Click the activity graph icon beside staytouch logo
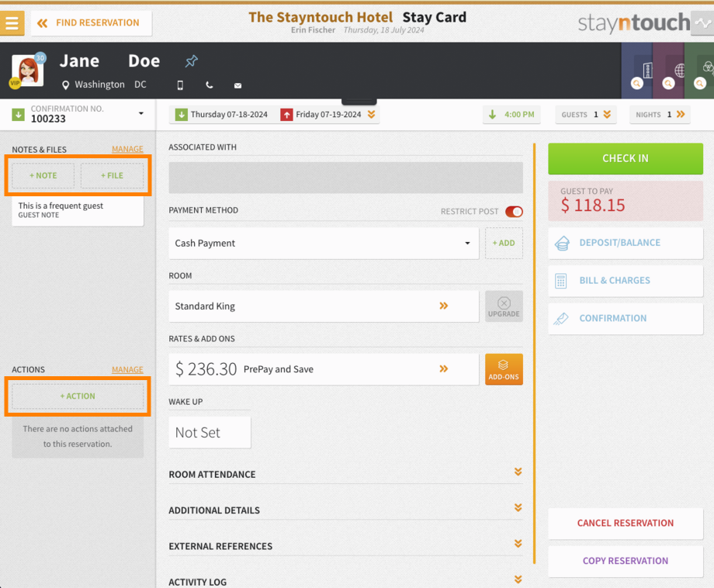This screenshot has height=588, width=714. pos(702,22)
